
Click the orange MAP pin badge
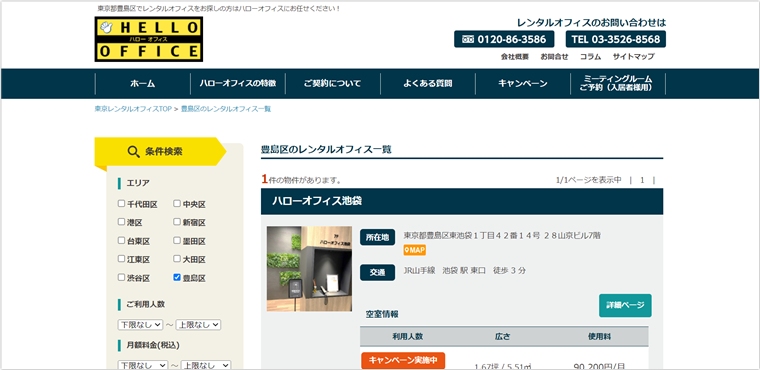click(414, 250)
